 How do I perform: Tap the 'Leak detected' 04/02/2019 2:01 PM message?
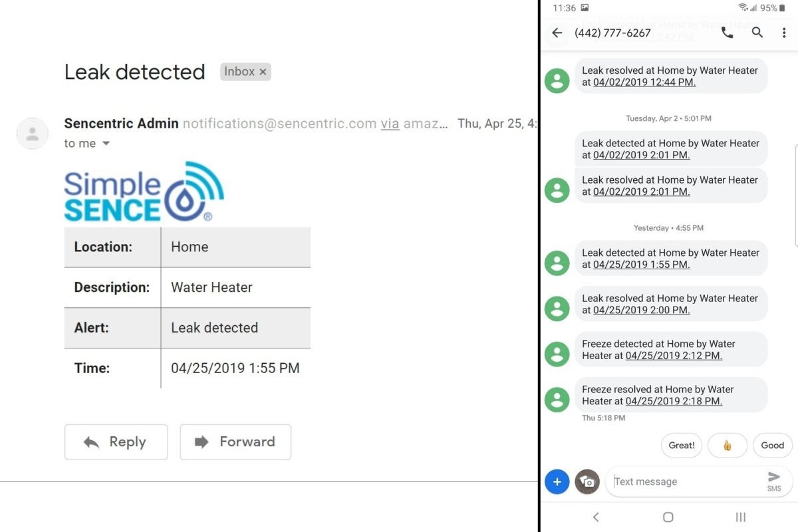click(x=671, y=149)
